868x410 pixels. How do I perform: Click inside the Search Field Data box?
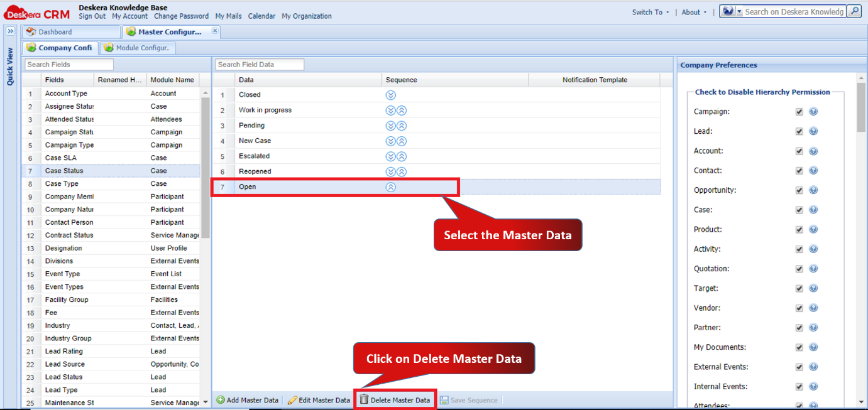point(259,63)
